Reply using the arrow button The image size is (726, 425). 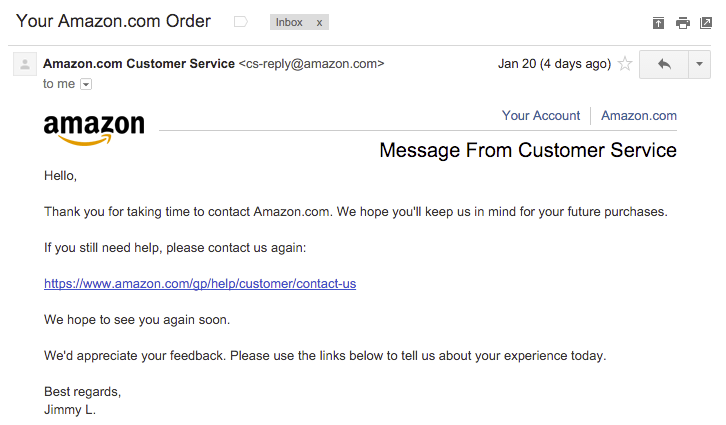(x=663, y=64)
